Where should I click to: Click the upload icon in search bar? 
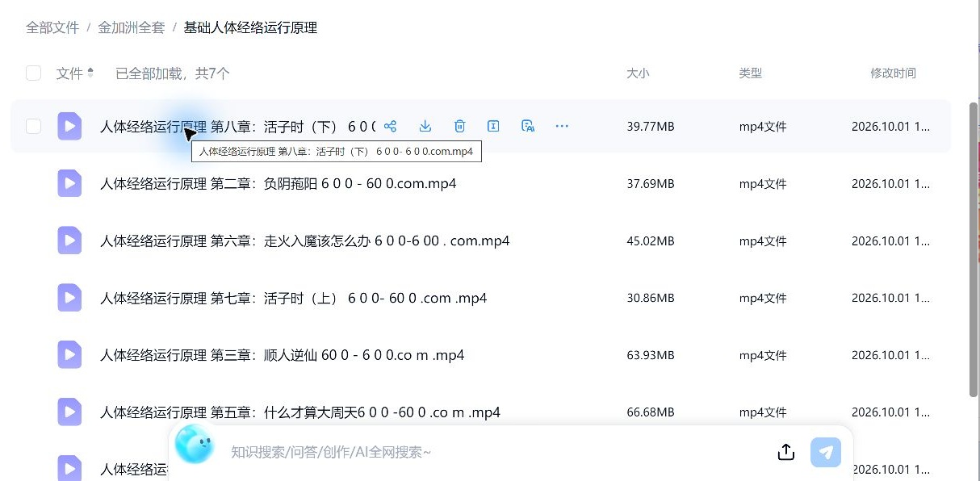[786, 452]
